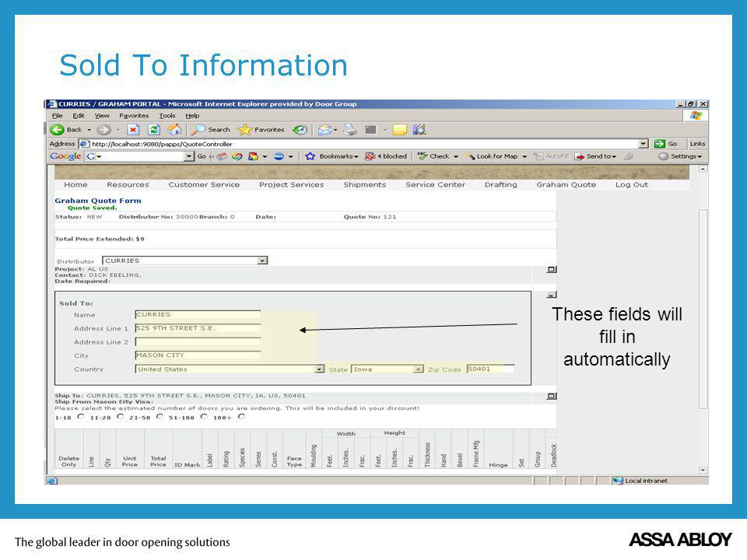Click the Send to button

pos(595,156)
